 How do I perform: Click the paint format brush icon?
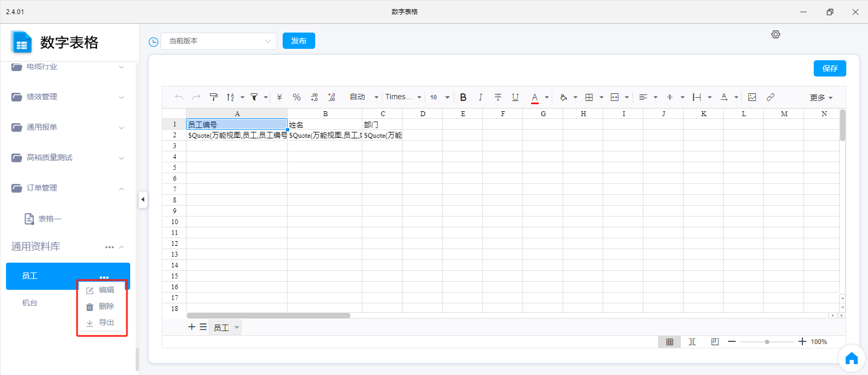[214, 97]
